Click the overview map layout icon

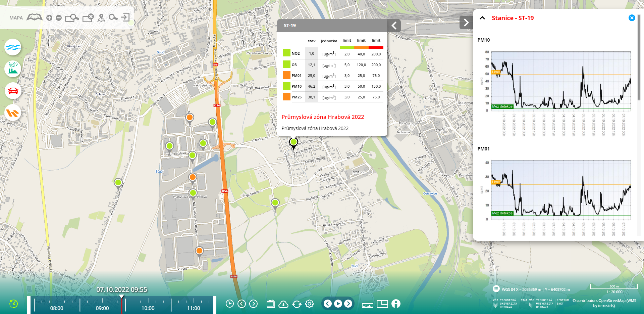pos(382,304)
